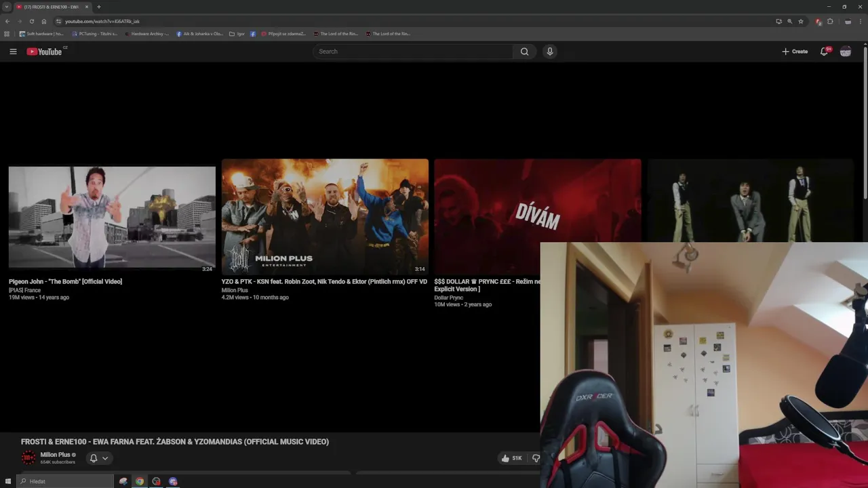
Task: Click the page scrollbar up arrow
Action: [x=865, y=45]
